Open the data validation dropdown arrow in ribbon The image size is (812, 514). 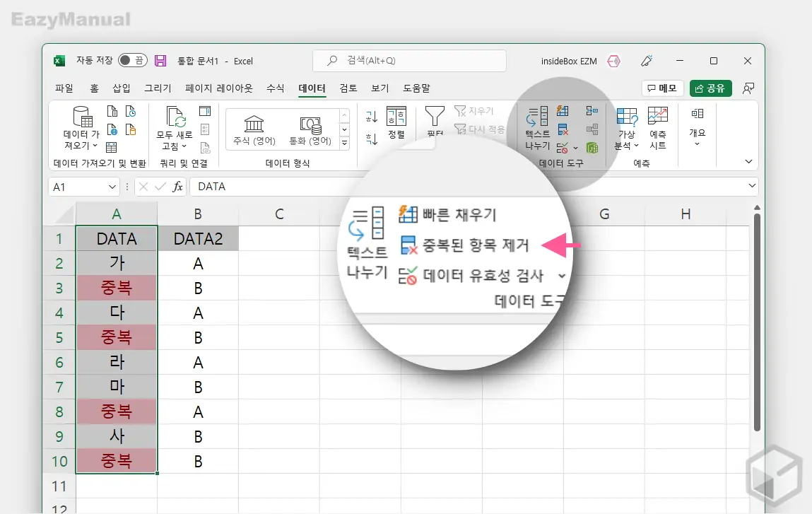click(x=575, y=148)
